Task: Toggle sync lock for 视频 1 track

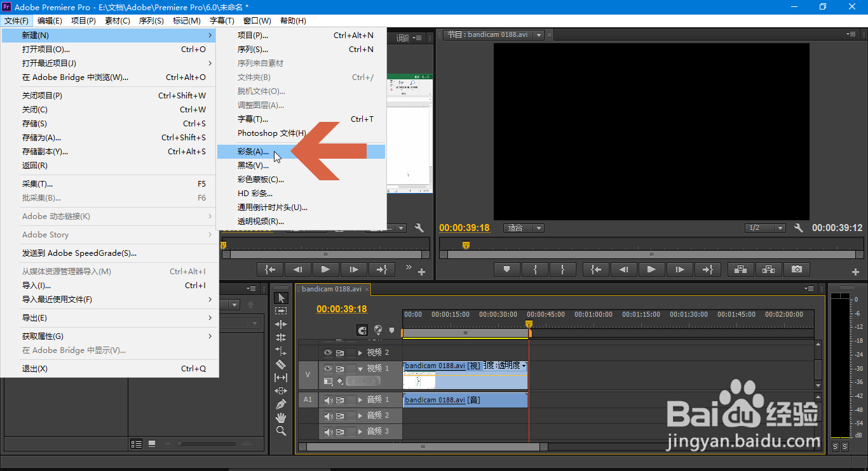Action: (x=340, y=368)
